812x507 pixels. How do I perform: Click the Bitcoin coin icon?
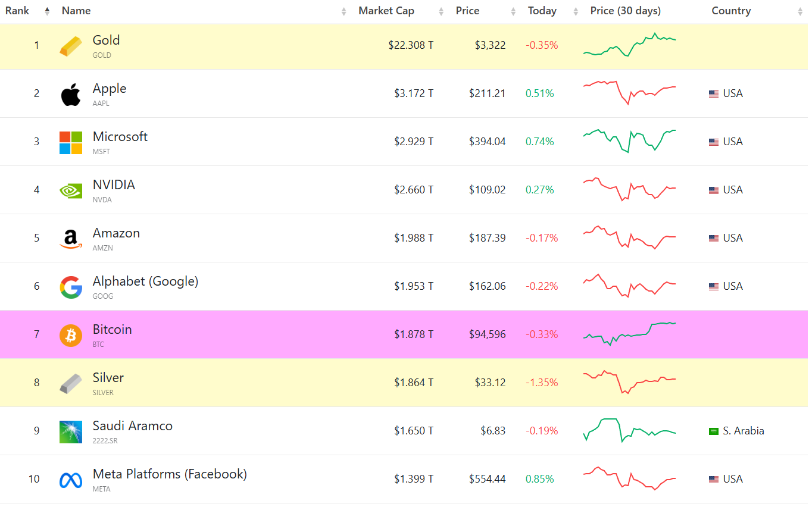[70, 334]
